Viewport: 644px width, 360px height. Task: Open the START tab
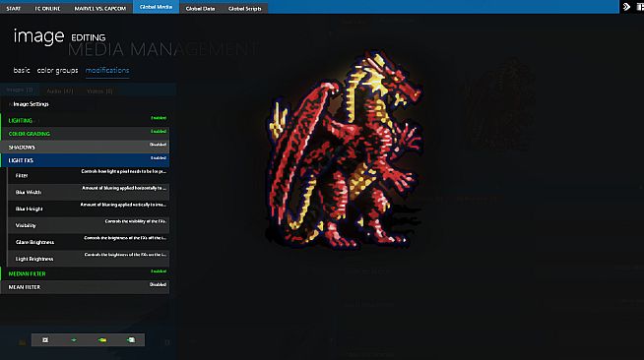pos(14,8)
